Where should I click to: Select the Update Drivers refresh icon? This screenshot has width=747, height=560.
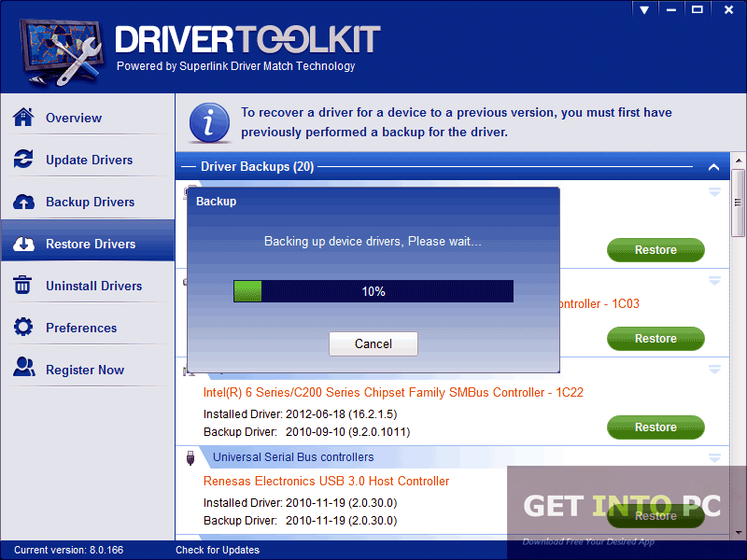click(x=23, y=159)
